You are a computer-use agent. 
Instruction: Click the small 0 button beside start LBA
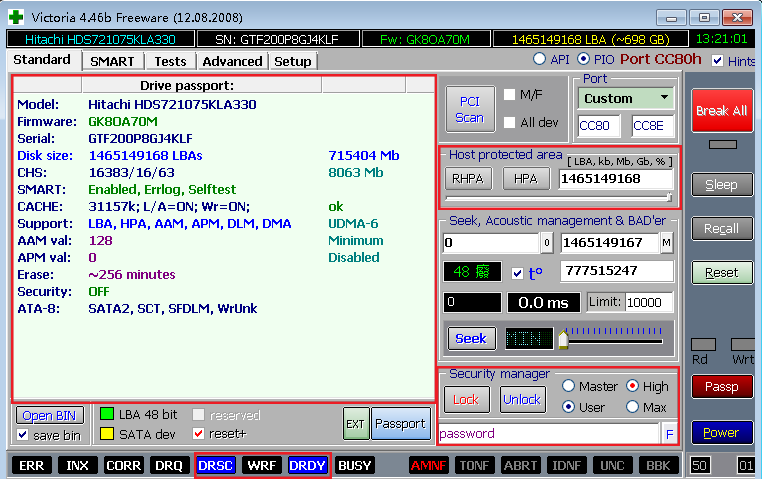pos(547,242)
